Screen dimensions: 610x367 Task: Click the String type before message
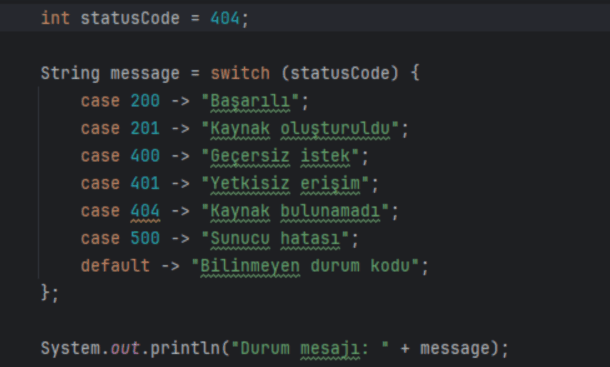coord(70,73)
